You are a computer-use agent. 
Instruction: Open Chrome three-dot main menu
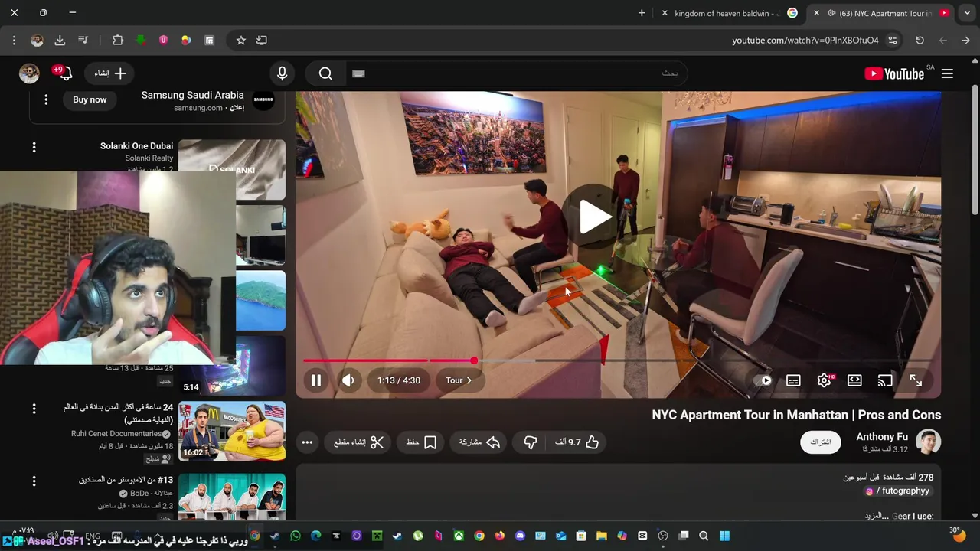14,41
